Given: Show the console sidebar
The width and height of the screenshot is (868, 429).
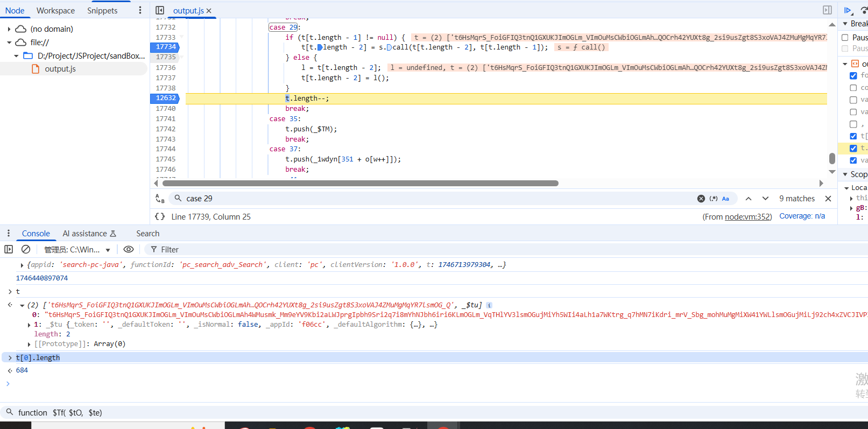Looking at the screenshot, I should [x=9, y=249].
